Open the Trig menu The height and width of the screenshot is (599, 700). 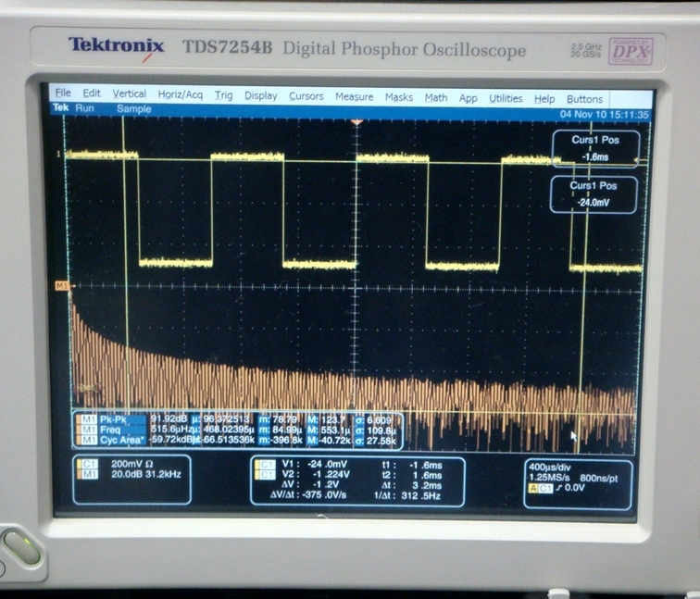223,95
